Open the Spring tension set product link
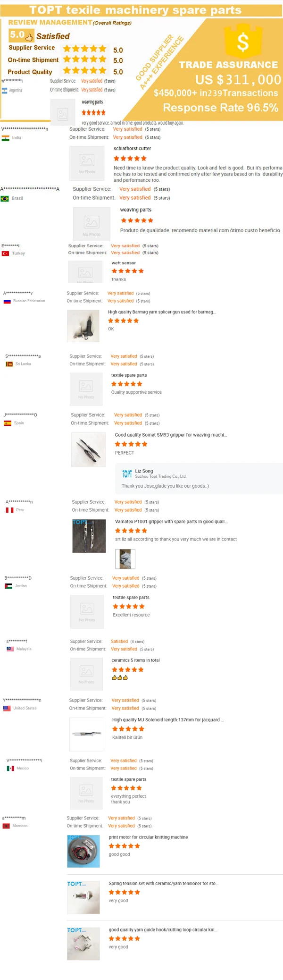 (163, 883)
